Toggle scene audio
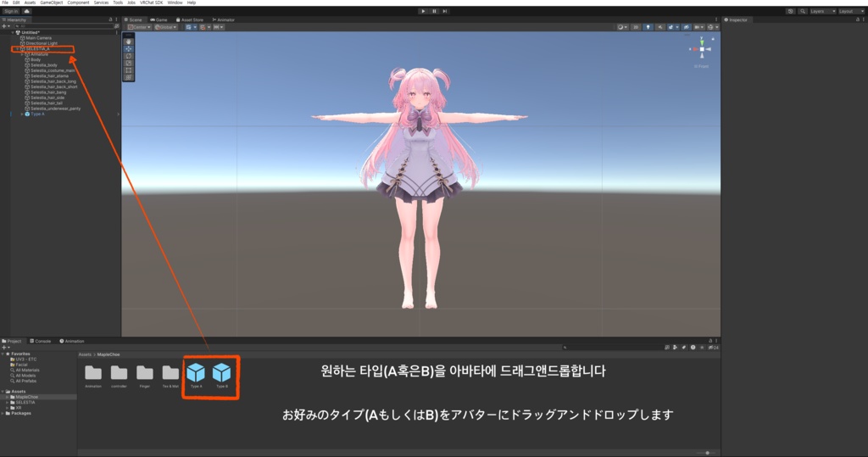 (x=659, y=26)
